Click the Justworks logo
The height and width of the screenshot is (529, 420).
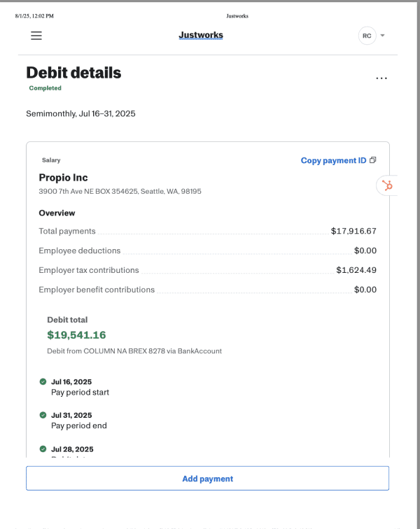pos(201,35)
